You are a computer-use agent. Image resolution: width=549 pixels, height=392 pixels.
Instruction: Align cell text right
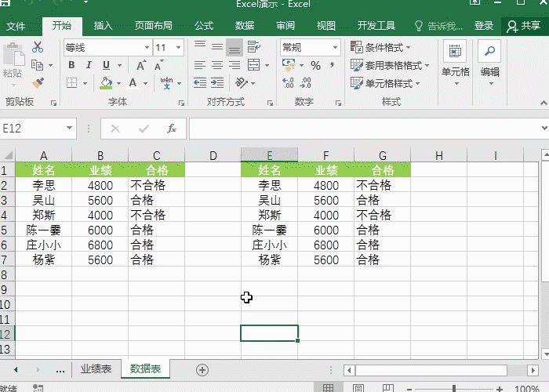click(x=235, y=65)
